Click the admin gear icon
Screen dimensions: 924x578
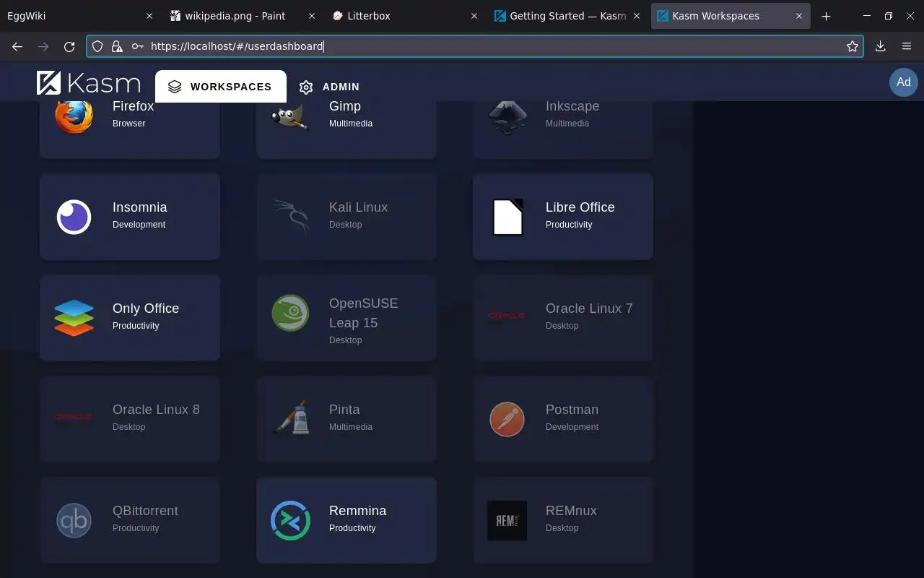(x=306, y=87)
